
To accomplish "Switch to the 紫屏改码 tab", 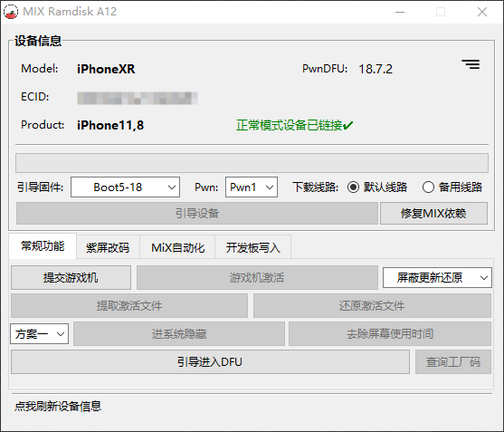I will click(108, 247).
